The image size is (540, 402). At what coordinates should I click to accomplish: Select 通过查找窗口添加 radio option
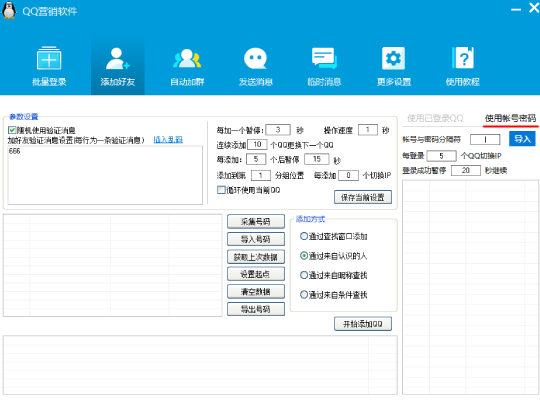pyautogui.click(x=304, y=236)
